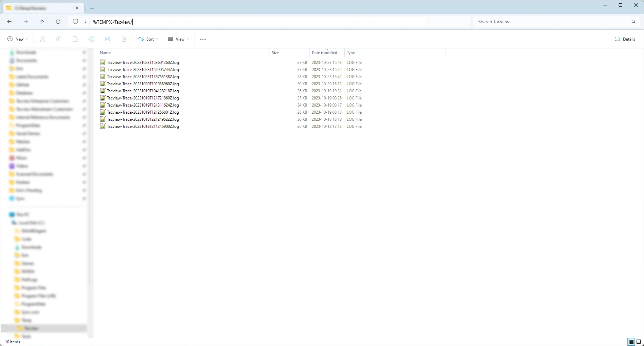Switch to large thumbnails view icon

pyautogui.click(x=639, y=342)
